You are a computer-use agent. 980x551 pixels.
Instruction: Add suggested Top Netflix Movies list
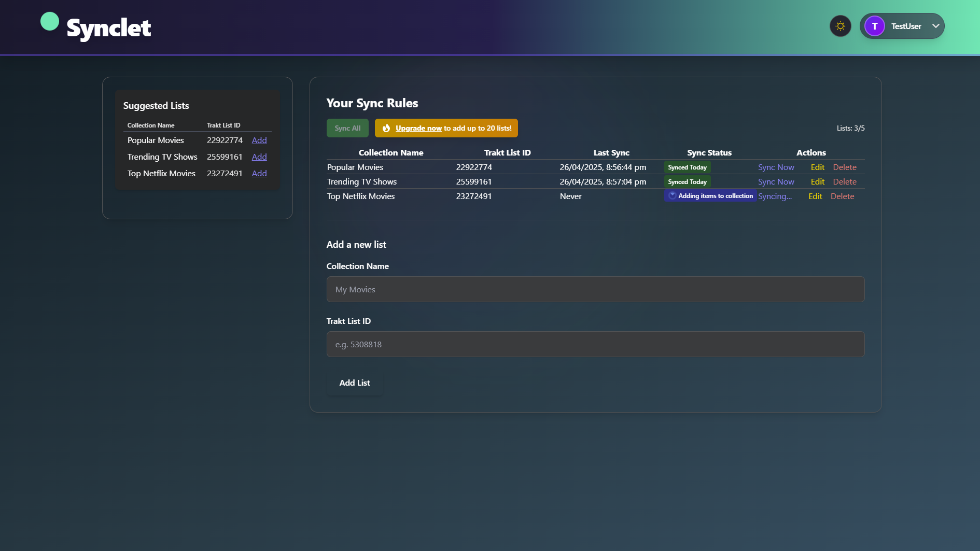pyautogui.click(x=259, y=174)
